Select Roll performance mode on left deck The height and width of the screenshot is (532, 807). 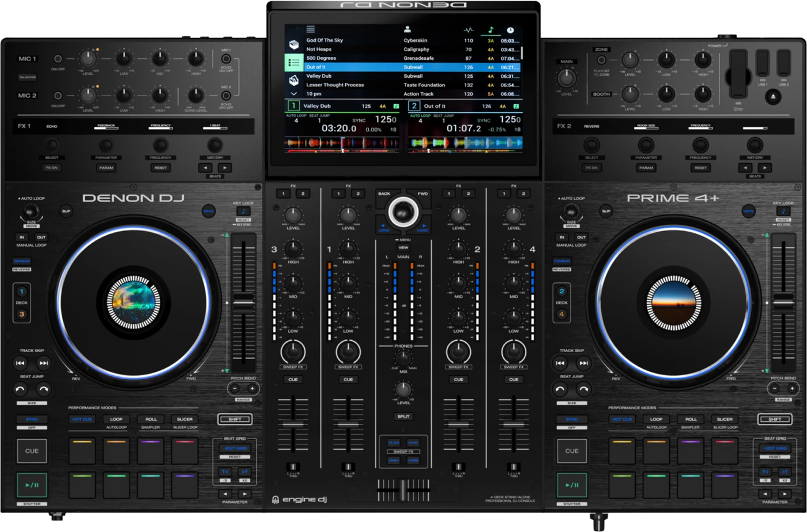point(151,419)
